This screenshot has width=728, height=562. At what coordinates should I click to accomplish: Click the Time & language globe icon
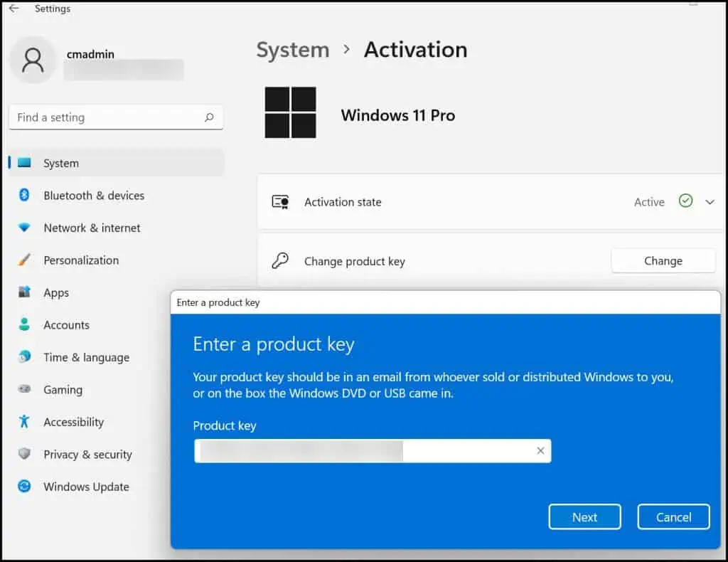click(x=24, y=356)
